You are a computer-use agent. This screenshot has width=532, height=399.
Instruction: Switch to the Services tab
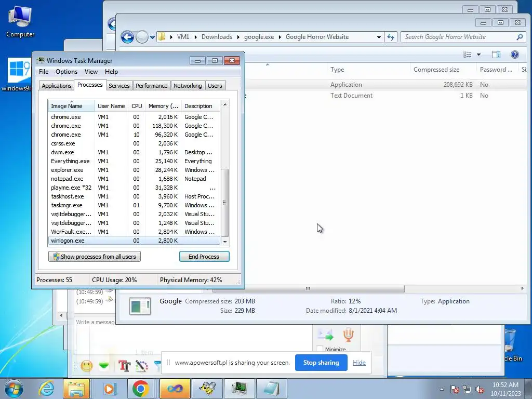[119, 86]
